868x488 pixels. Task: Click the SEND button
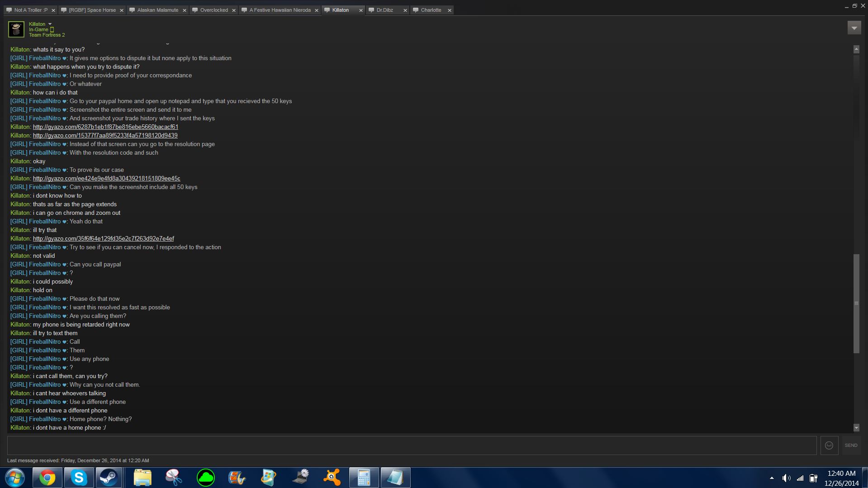(x=851, y=445)
